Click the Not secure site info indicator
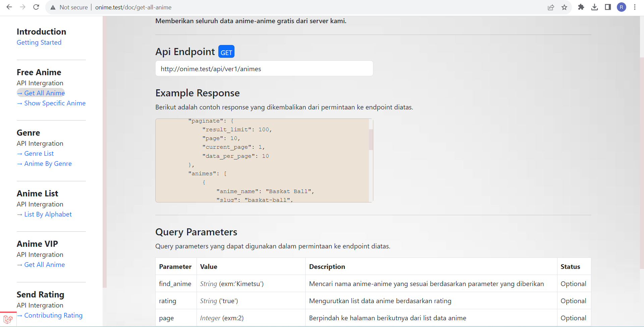Screen dimensions: 644x327 [x=69, y=7]
